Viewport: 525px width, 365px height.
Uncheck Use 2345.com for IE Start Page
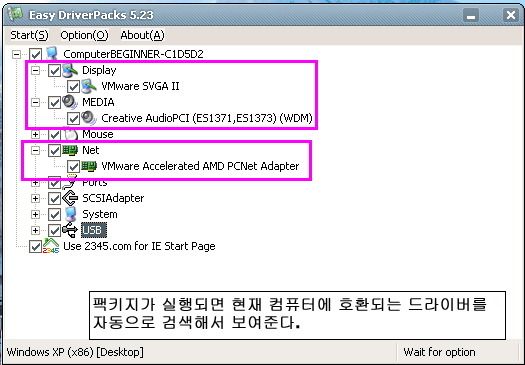click(x=35, y=246)
